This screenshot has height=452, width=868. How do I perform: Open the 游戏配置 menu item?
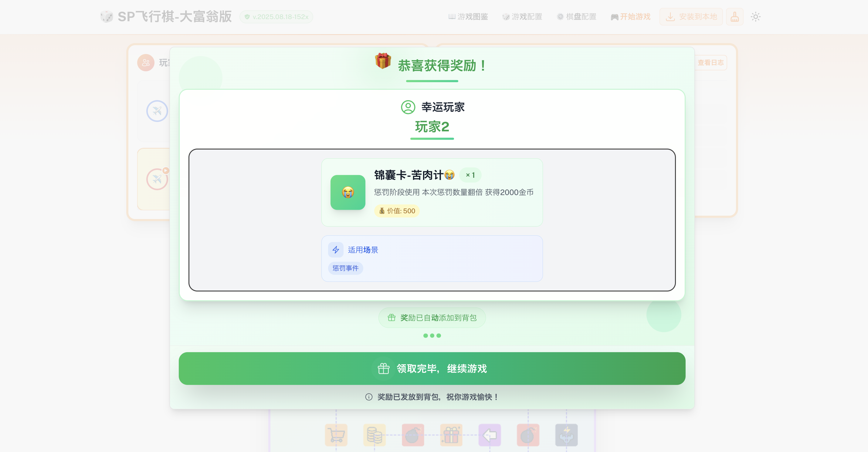pos(522,16)
